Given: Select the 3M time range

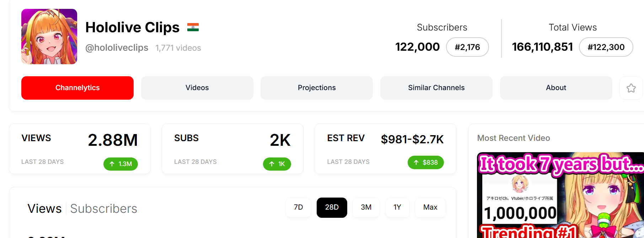Looking at the screenshot, I should 366,207.
